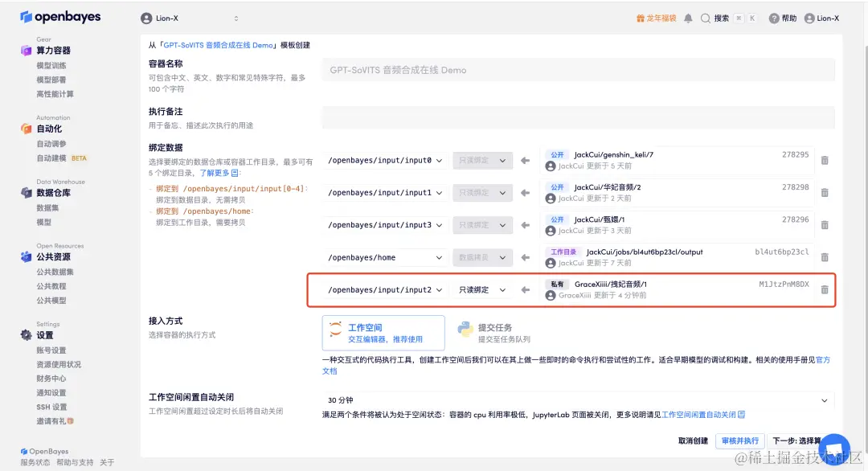Go to 自动调参 in sidebar

(x=51, y=144)
